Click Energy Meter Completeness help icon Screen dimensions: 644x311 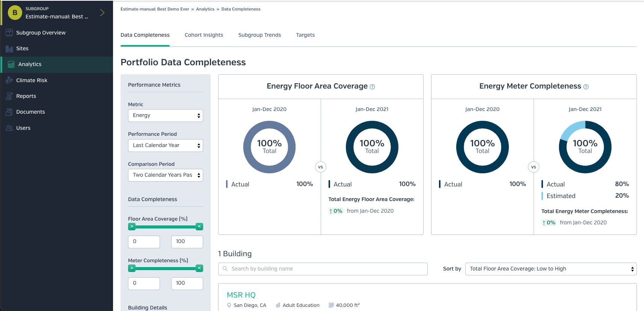pyautogui.click(x=586, y=87)
